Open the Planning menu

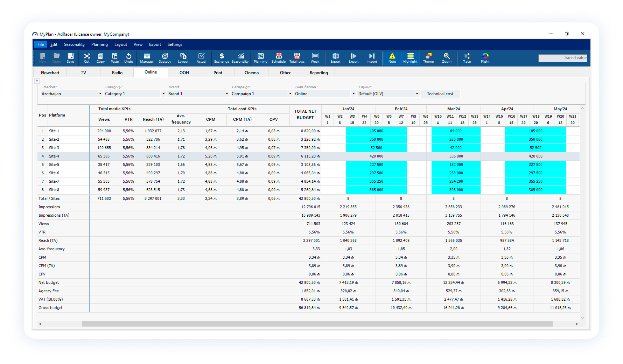99,44
